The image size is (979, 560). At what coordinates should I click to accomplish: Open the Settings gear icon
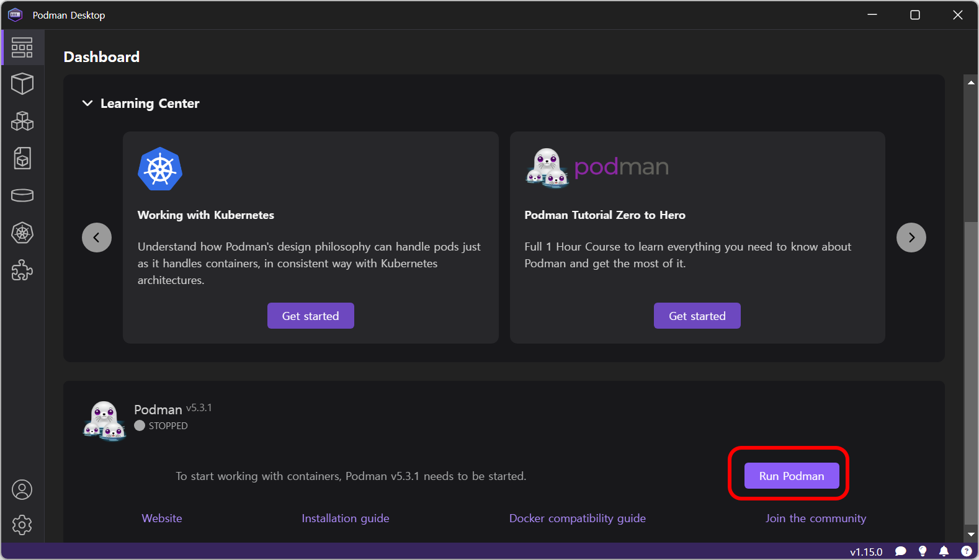click(x=22, y=525)
